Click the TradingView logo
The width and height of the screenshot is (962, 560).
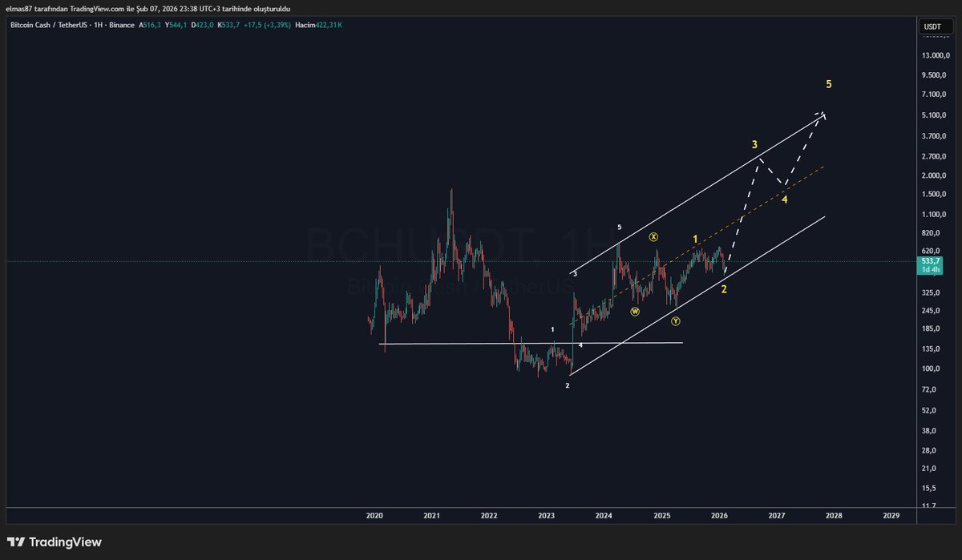tap(55, 542)
